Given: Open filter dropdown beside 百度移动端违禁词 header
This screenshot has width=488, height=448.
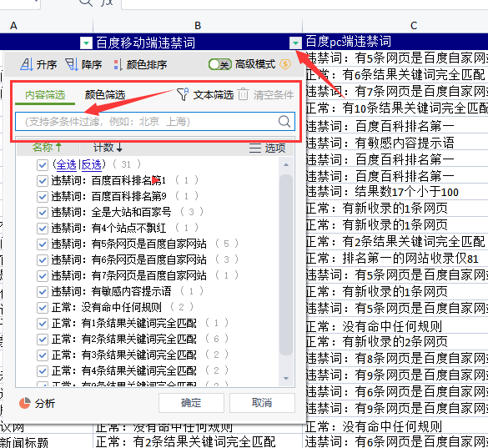Looking at the screenshot, I should 86,43.
